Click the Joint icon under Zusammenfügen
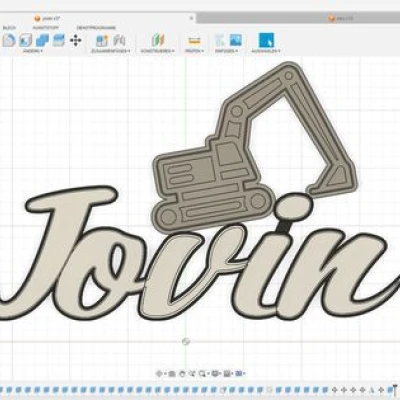Viewport: 400px width, 400px height. coord(119,41)
